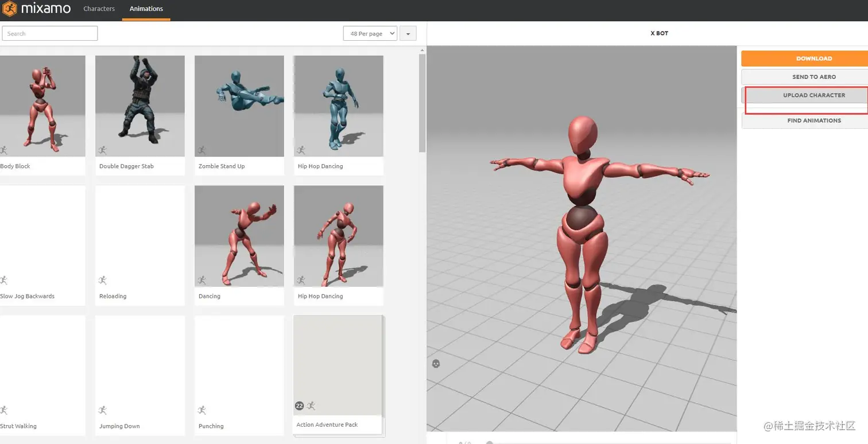Open the 48 Per page dropdown
This screenshot has height=444, width=868.
point(370,33)
